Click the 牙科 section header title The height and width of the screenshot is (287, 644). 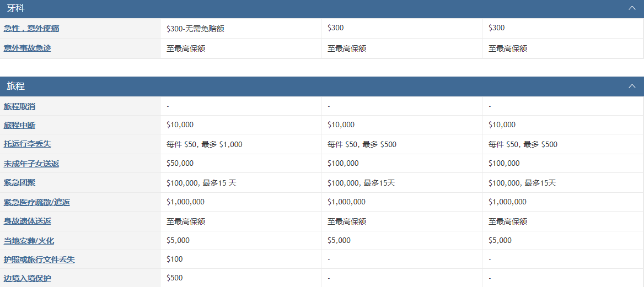click(x=15, y=8)
